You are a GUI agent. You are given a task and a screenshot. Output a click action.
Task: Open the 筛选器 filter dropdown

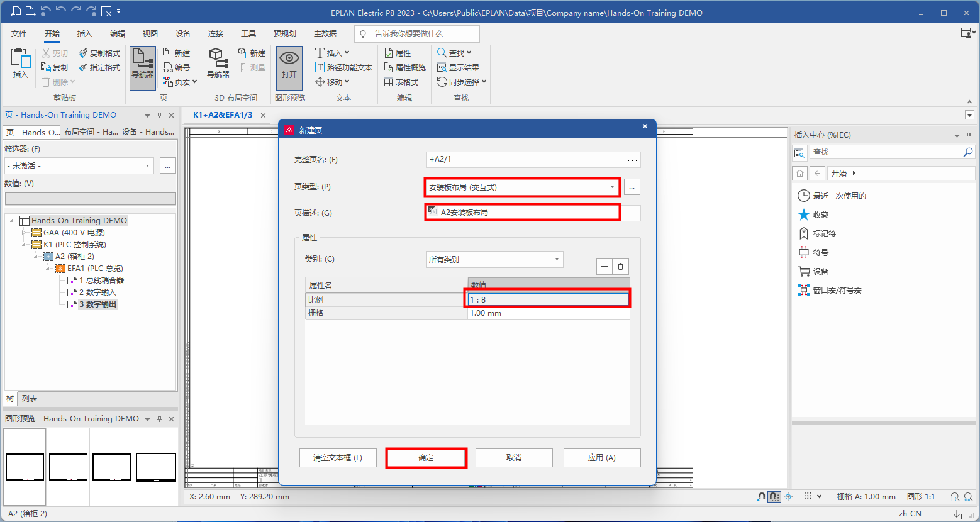tap(147, 166)
